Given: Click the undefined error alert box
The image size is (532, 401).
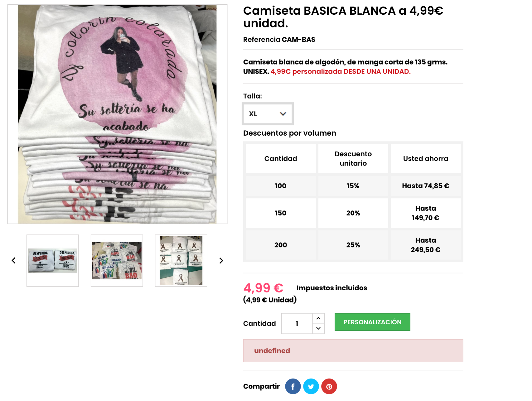Looking at the screenshot, I should [x=353, y=351].
